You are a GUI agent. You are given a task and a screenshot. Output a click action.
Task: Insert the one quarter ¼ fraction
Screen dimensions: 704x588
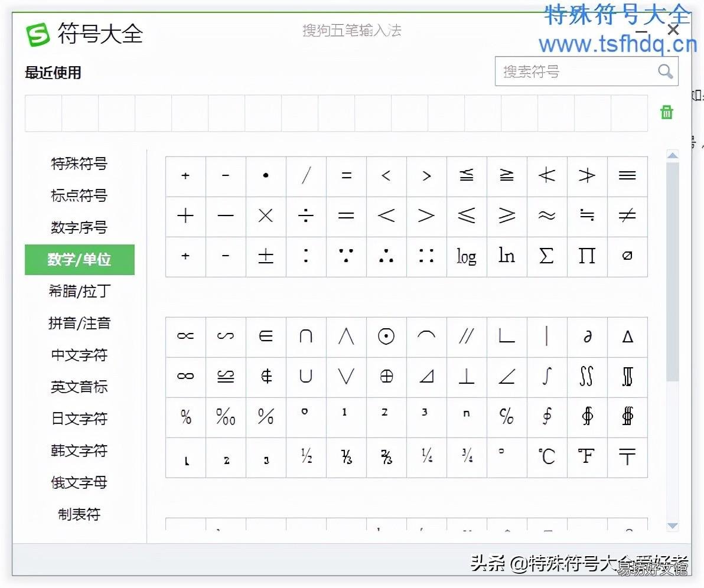point(426,458)
